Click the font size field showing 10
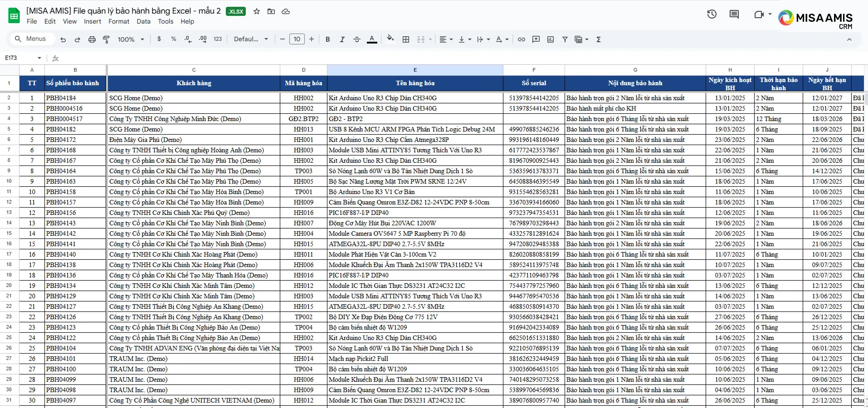868x408 pixels. pos(297,39)
